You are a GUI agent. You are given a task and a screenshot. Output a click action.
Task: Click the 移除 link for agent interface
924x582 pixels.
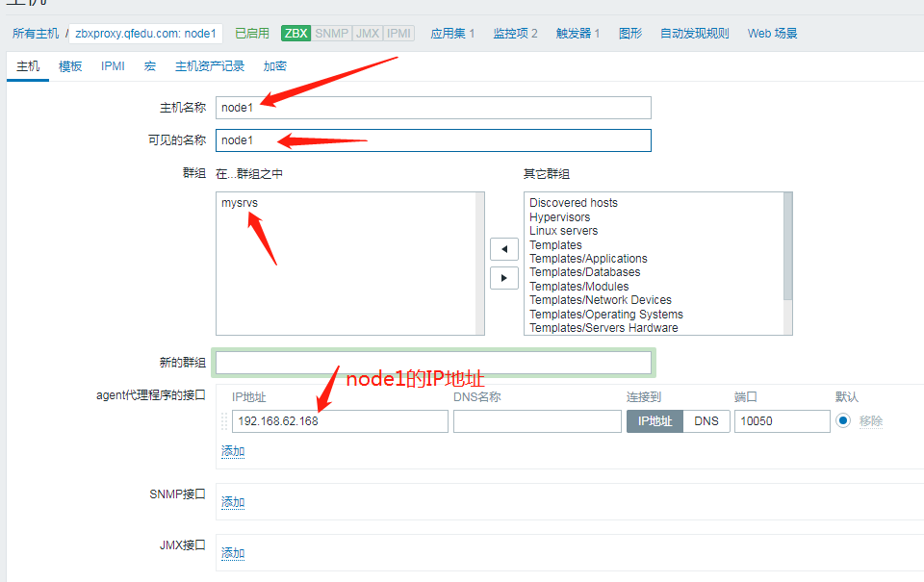click(x=870, y=421)
